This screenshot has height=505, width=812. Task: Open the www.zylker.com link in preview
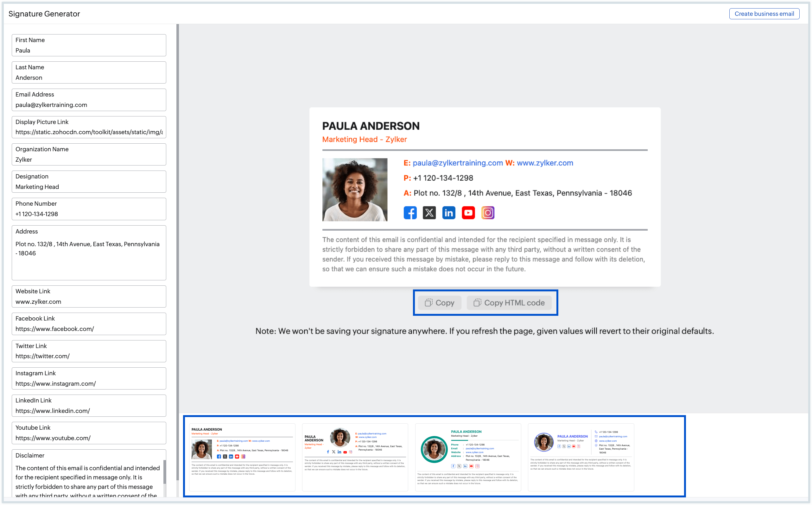coord(545,163)
